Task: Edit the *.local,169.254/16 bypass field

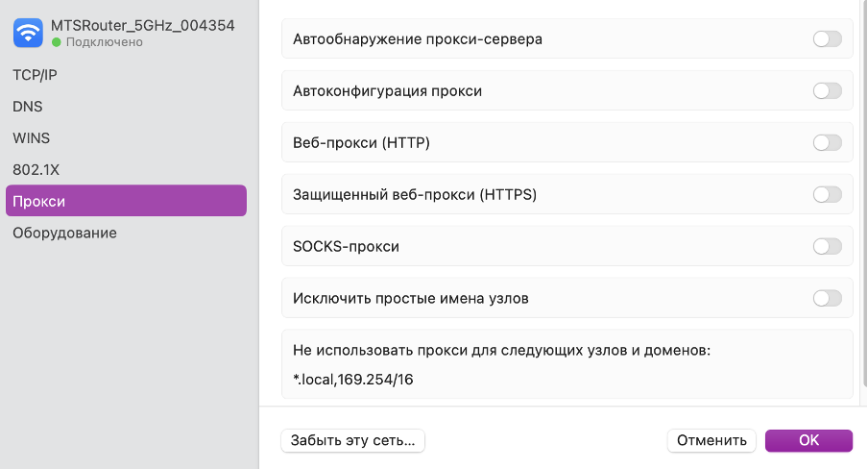Action: pos(353,380)
